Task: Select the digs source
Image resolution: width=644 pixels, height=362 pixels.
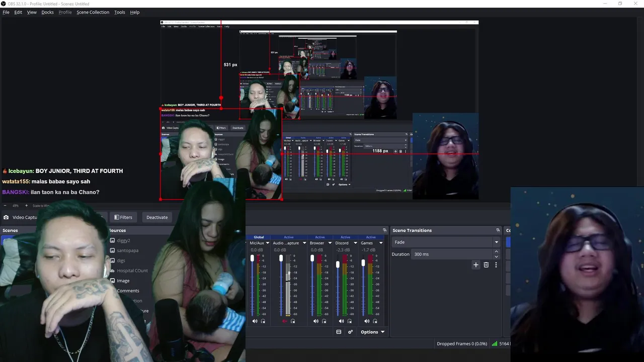Action: click(121, 260)
